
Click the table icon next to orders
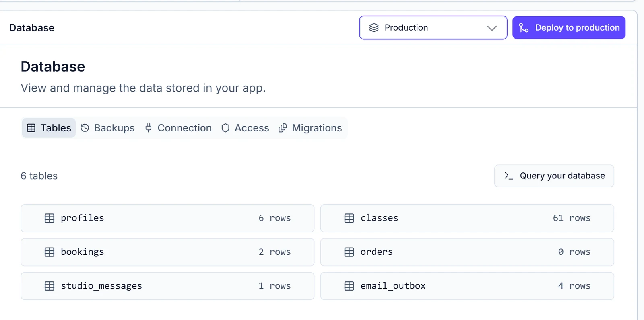point(349,252)
